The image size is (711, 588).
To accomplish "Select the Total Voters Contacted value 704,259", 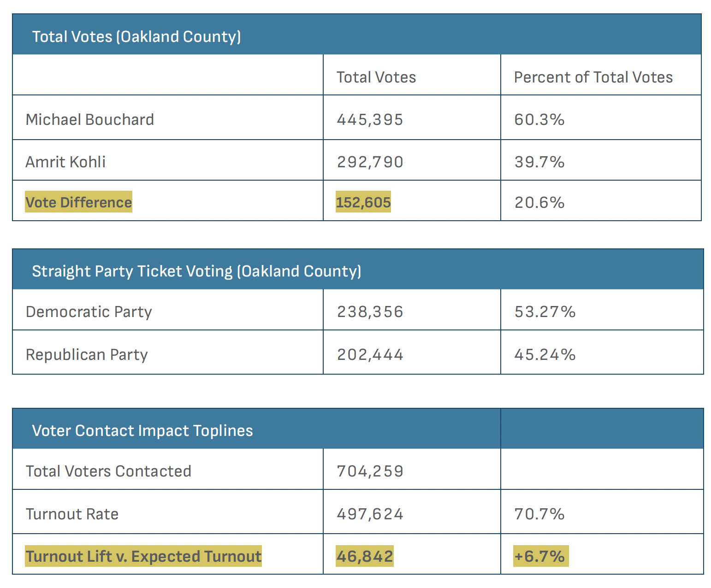I will [x=370, y=471].
